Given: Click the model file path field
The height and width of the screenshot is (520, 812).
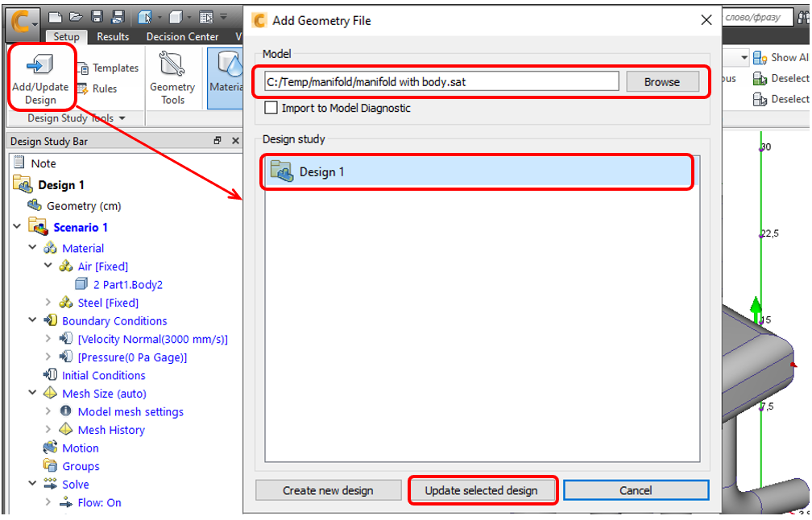Looking at the screenshot, I should (441, 82).
